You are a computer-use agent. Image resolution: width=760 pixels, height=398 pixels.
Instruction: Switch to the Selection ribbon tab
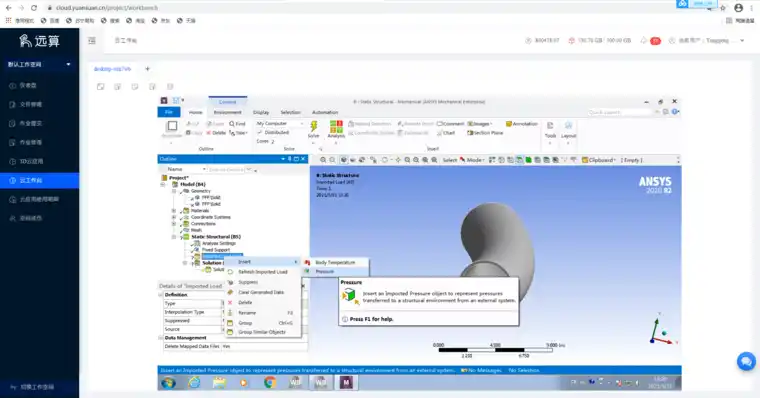tap(290, 112)
